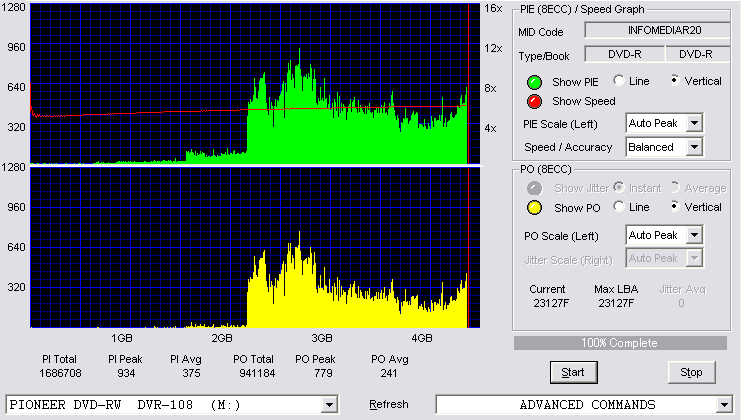Click the PI Total value 1686708
Image resolution: width=742 pixels, height=420 pixels.
[x=60, y=373]
